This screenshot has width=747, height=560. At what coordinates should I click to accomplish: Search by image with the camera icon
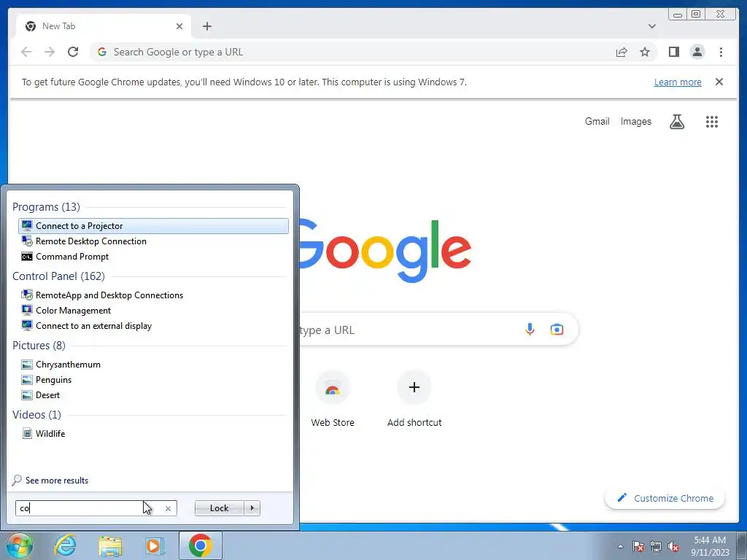(557, 329)
